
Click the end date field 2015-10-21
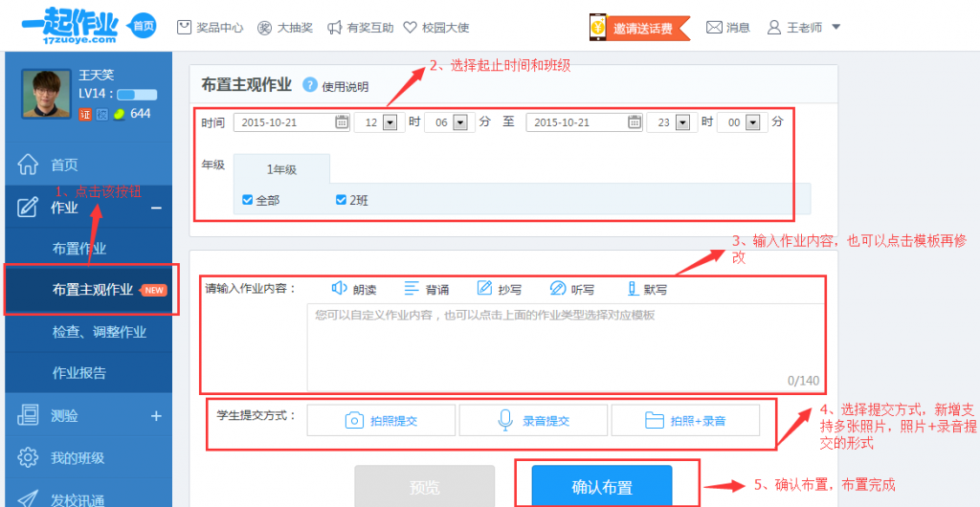[585, 122]
